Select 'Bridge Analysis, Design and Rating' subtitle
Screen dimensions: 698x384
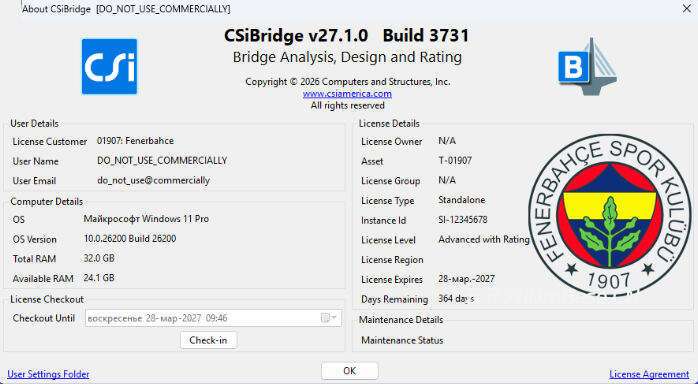(347, 57)
